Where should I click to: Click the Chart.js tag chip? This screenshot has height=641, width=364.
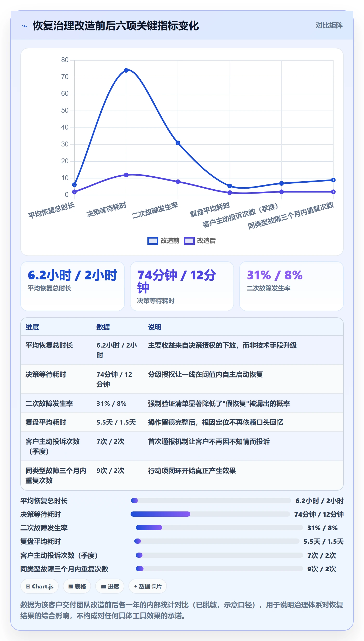pos(40,586)
